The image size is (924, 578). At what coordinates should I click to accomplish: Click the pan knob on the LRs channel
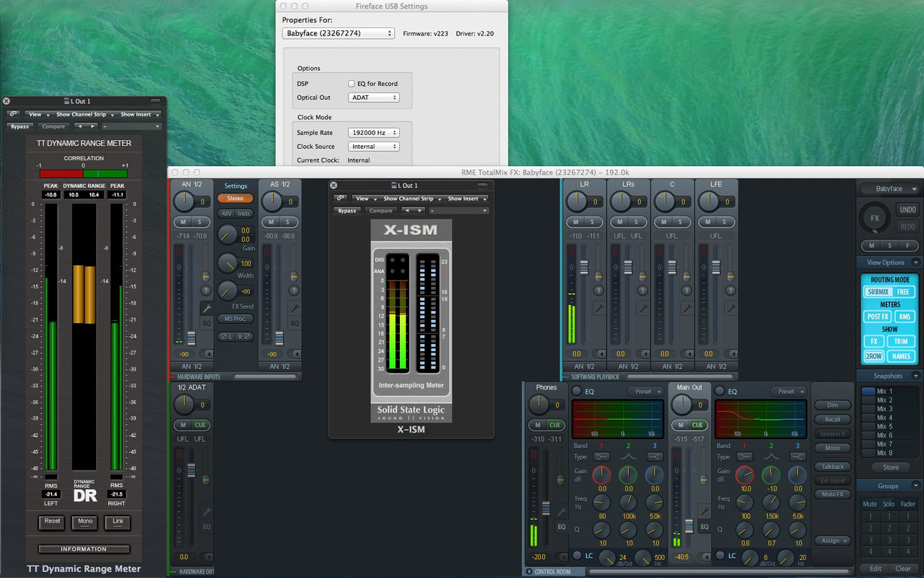[622, 202]
